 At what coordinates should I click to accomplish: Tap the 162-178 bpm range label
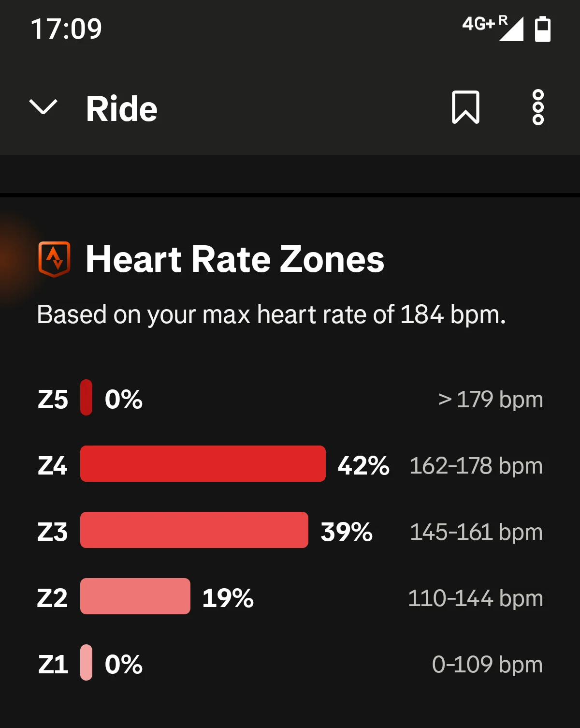(x=476, y=466)
